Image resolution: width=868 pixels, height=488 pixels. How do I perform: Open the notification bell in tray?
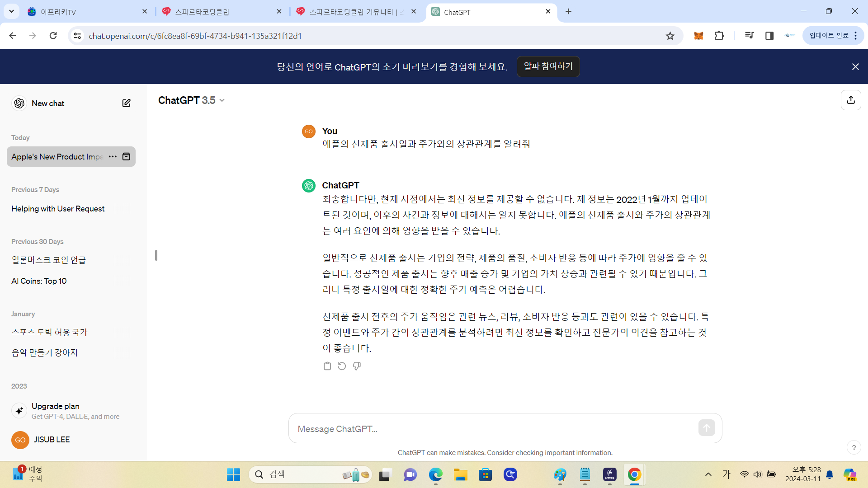point(830,474)
